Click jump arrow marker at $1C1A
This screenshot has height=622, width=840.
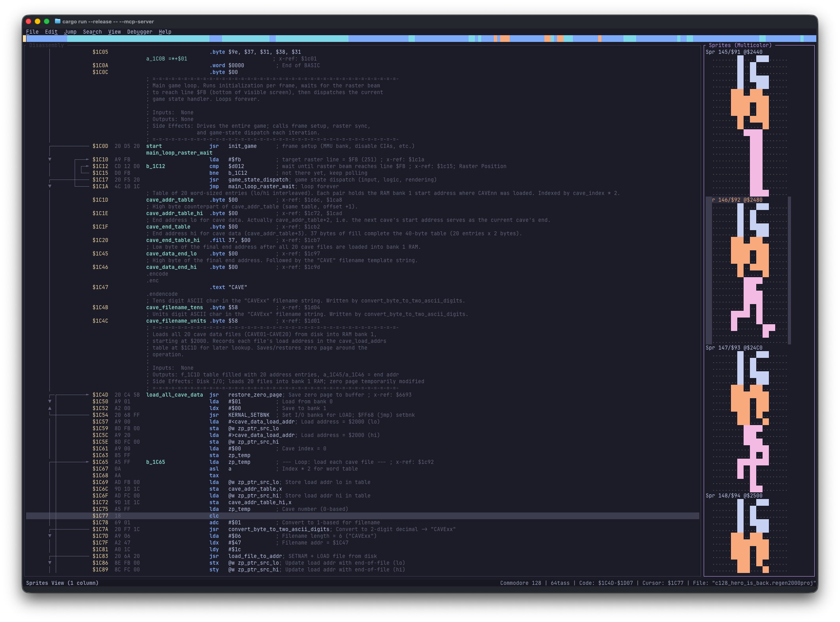[x=50, y=186]
